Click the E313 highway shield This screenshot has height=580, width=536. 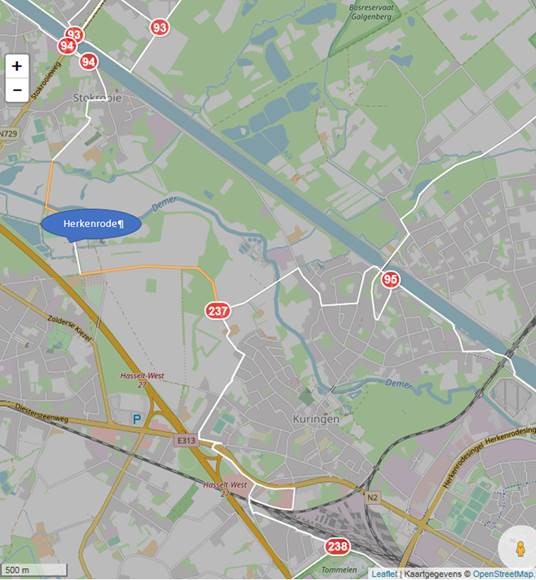click(x=186, y=441)
